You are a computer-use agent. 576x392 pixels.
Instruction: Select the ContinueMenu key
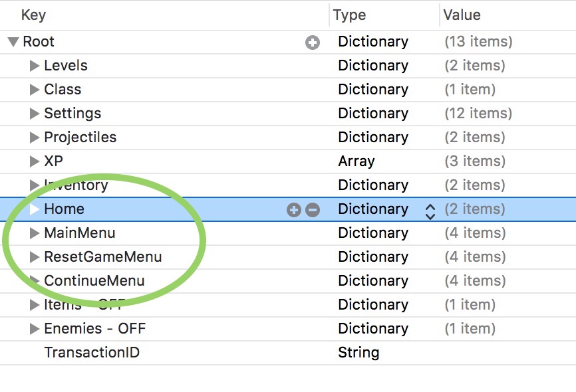point(94,280)
